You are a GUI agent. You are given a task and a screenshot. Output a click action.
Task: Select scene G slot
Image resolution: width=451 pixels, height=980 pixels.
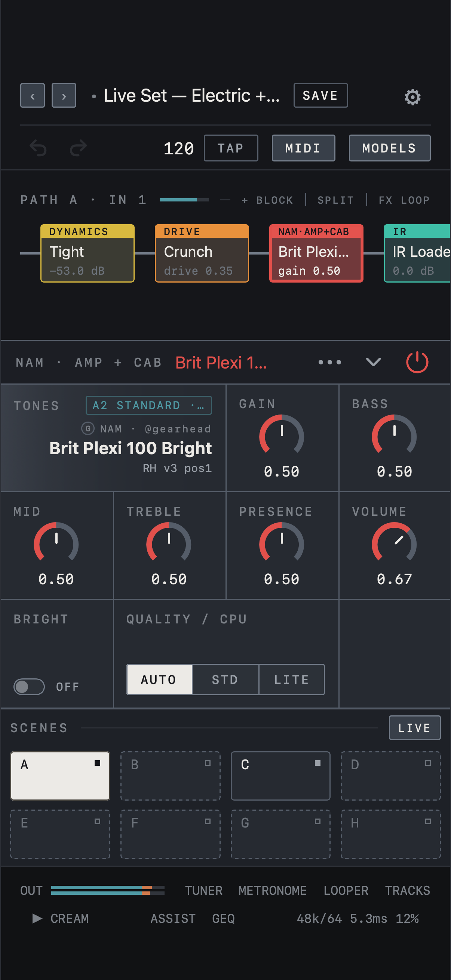pos(280,834)
